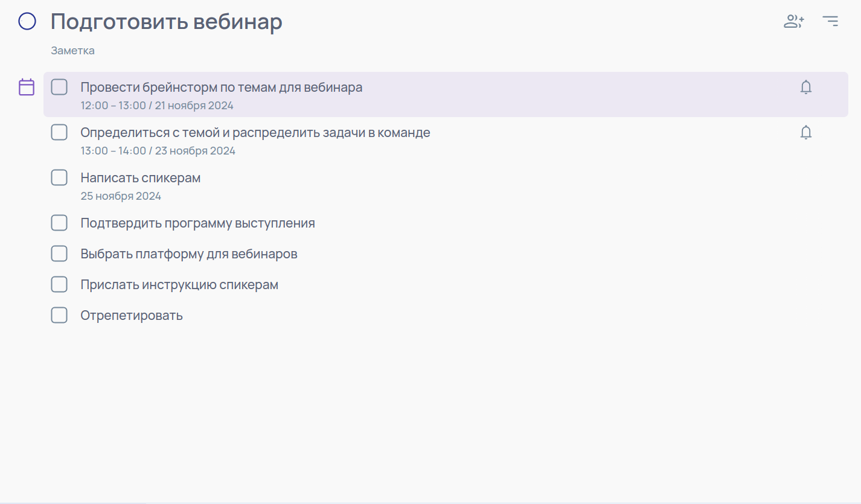Select 'Выбрать платформу для вебинаров' text

189,254
